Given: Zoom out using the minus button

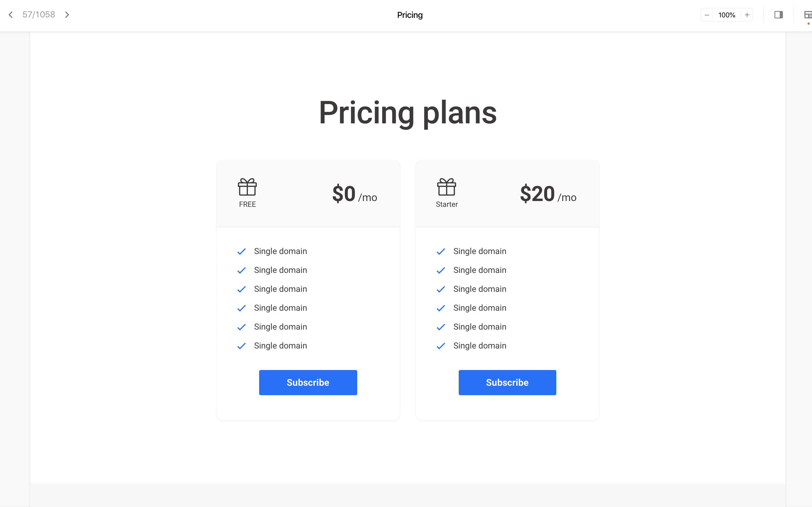Looking at the screenshot, I should (x=707, y=15).
